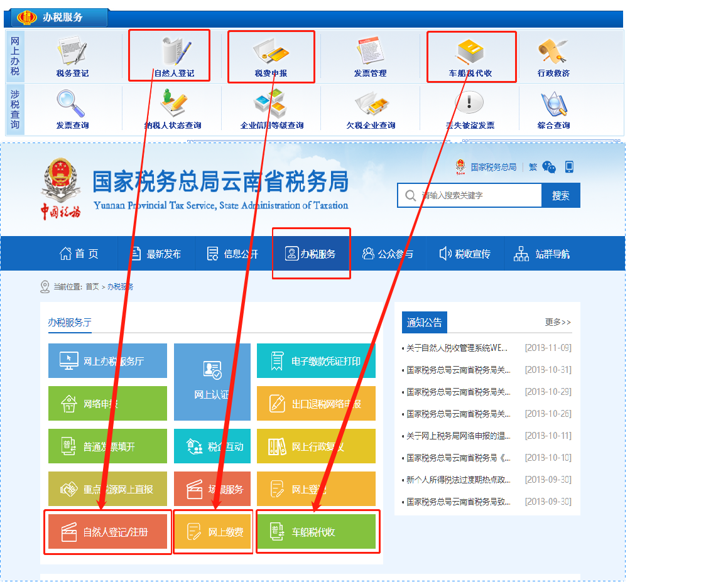Open the mobile phone icon in the header
Image resolution: width=728 pixels, height=582 pixels.
point(569,166)
